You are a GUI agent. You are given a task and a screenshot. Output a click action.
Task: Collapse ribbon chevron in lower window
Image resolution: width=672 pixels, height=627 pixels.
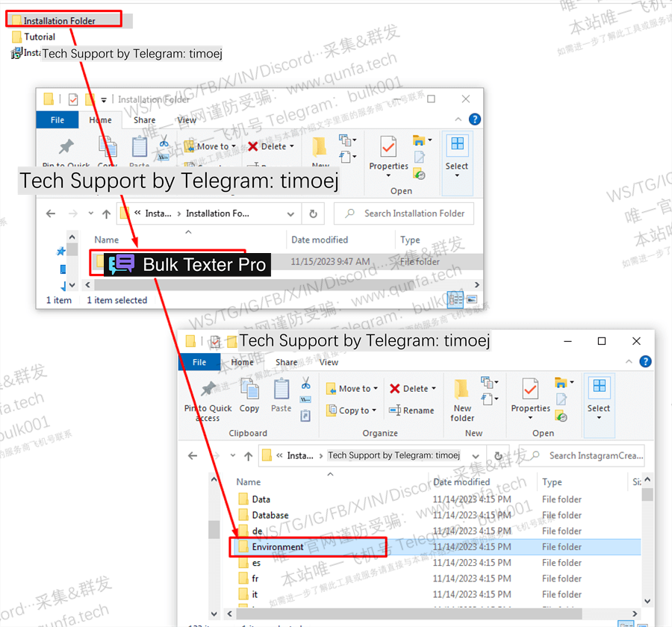pos(629,362)
